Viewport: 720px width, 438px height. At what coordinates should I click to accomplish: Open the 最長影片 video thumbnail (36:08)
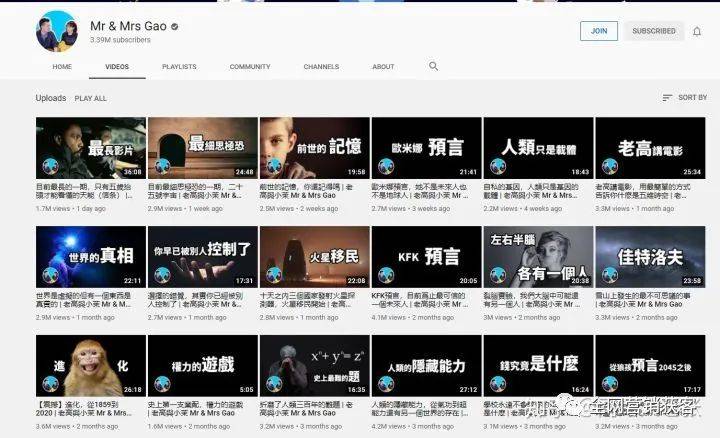tap(91, 148)
